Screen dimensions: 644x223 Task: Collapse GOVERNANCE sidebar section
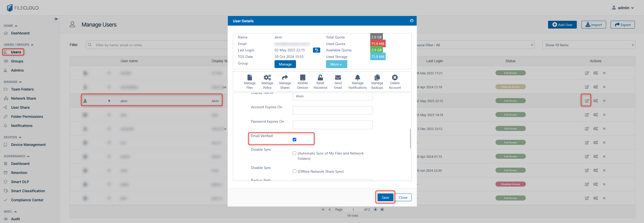click(17, 156)
